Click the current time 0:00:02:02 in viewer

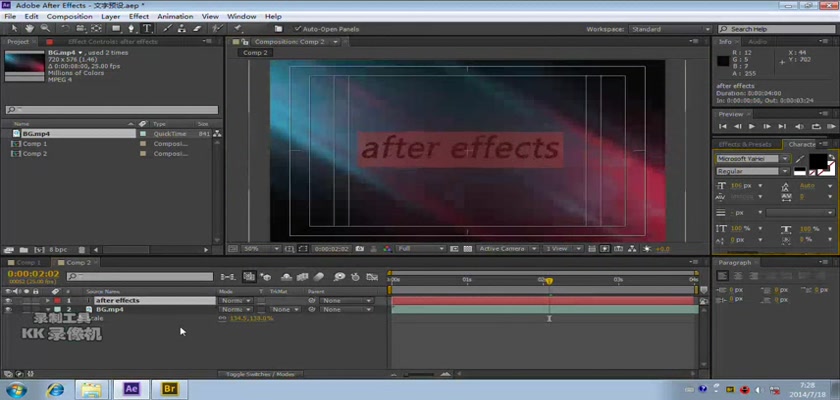click(x=332, y=249)
